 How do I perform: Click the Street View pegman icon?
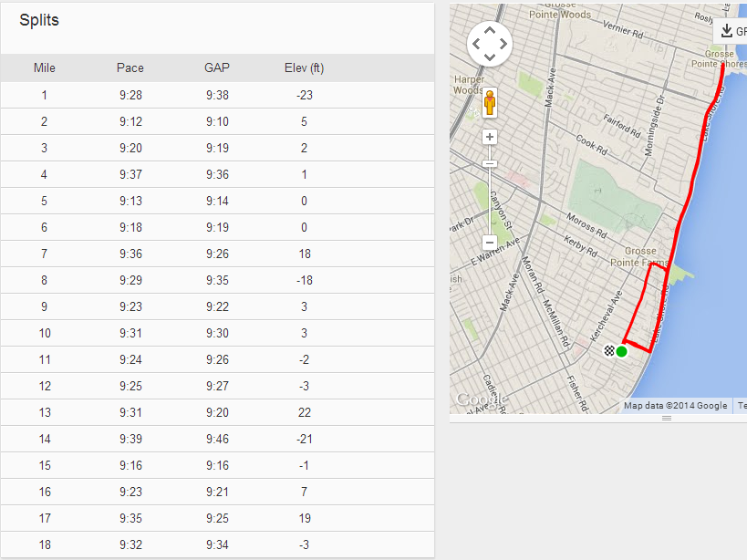coord(490,102)
